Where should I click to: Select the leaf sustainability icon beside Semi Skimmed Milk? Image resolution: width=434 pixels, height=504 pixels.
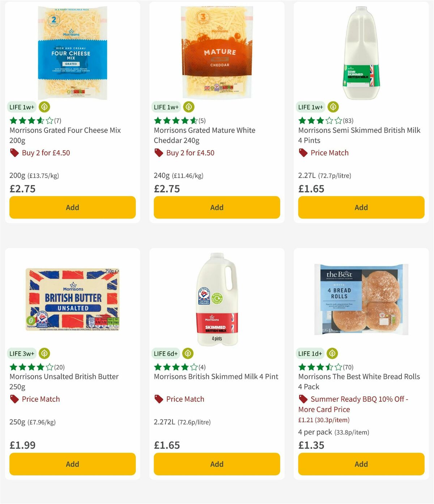click(333, 107)
